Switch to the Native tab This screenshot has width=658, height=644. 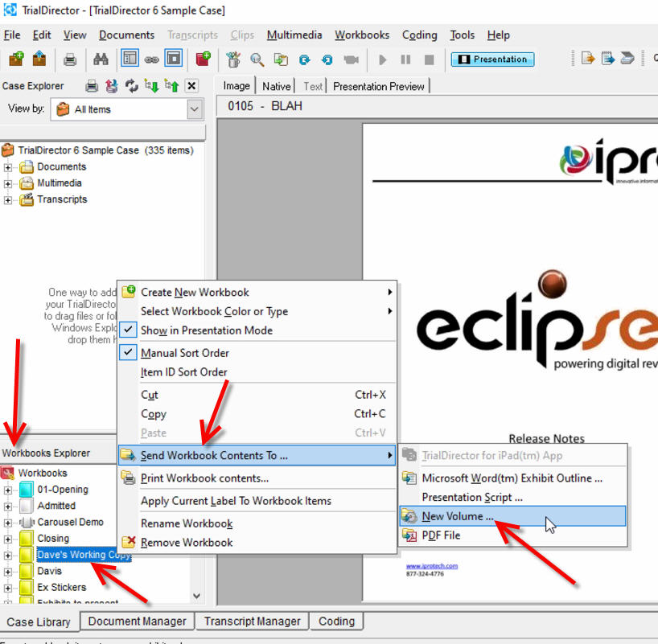(276, 86)
